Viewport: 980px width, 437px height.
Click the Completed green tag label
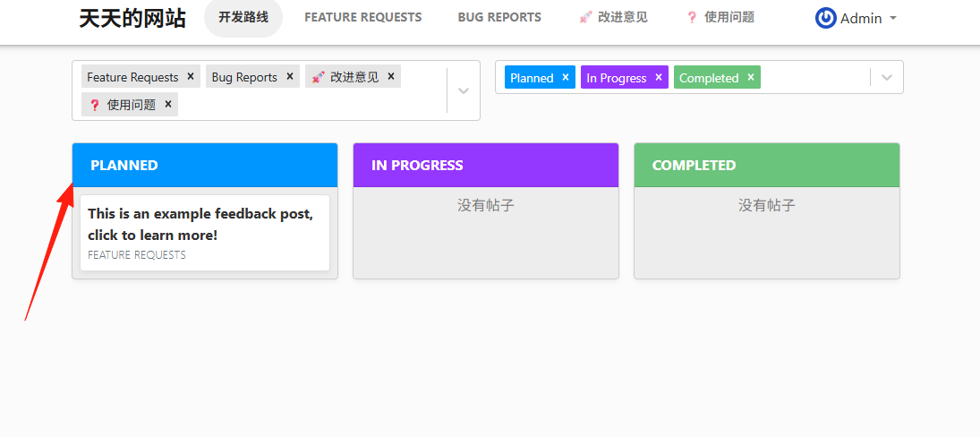point(709,78)
